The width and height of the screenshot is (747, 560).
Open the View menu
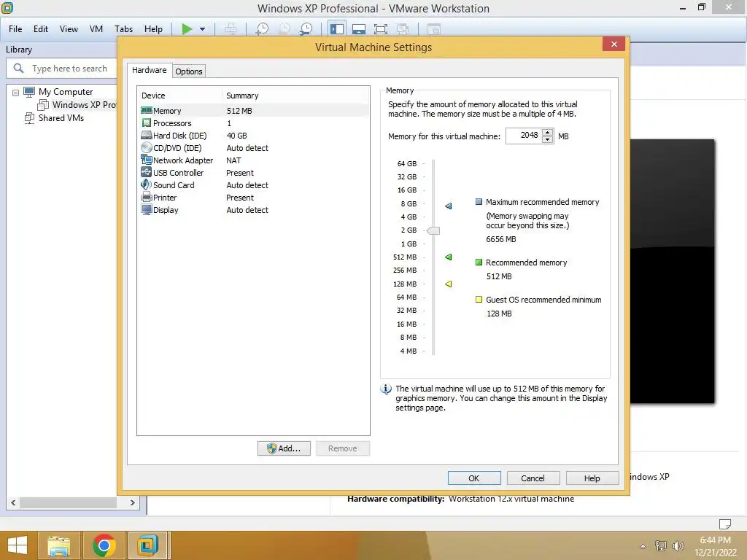69,29
